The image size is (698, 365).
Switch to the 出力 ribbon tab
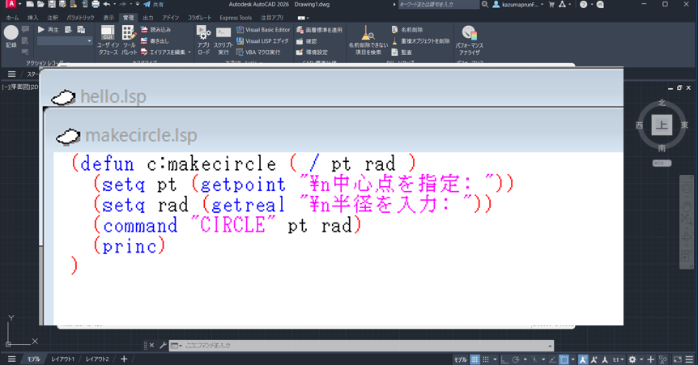pos(148,18)
